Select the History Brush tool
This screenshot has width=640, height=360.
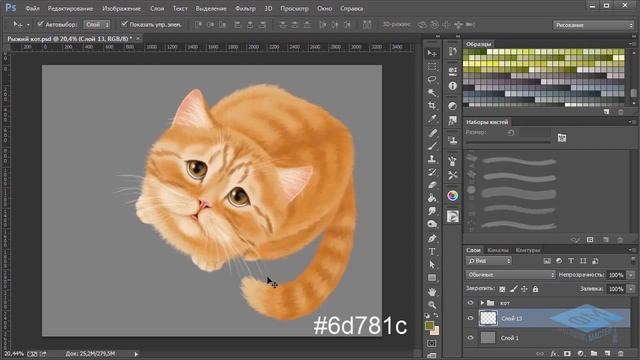431,172
